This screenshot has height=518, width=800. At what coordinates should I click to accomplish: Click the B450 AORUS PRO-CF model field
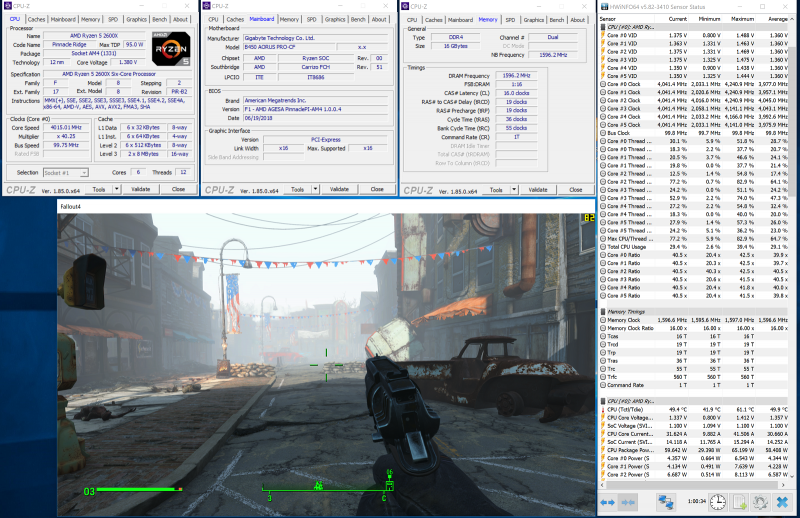click(x=288, y=47)
